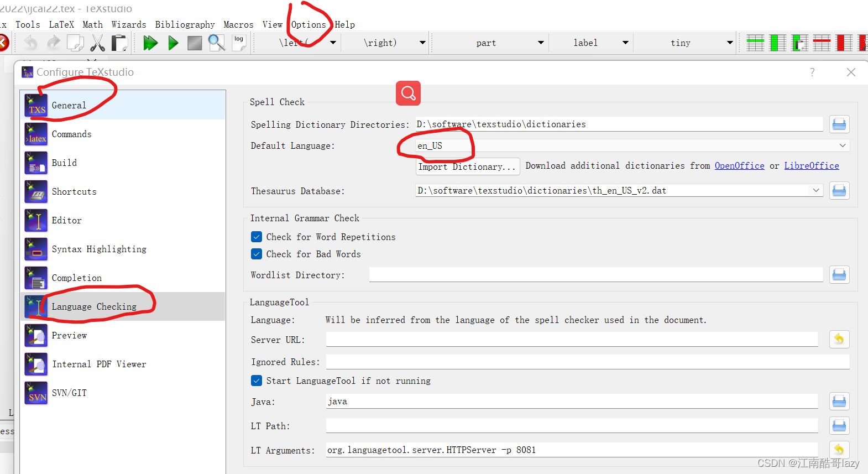Click the Ignored Rules input field
This screenshot has height=474, width=868.
[588, 362]
